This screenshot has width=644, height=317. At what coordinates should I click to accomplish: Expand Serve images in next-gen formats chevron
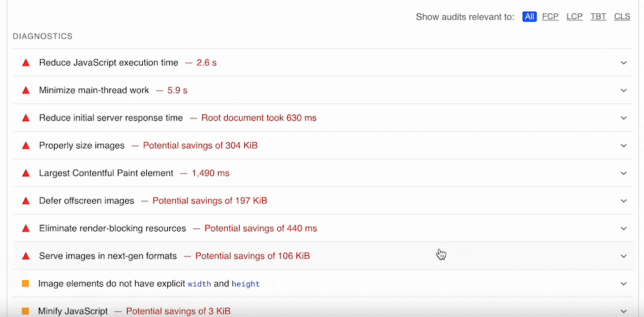click(624, 256)
